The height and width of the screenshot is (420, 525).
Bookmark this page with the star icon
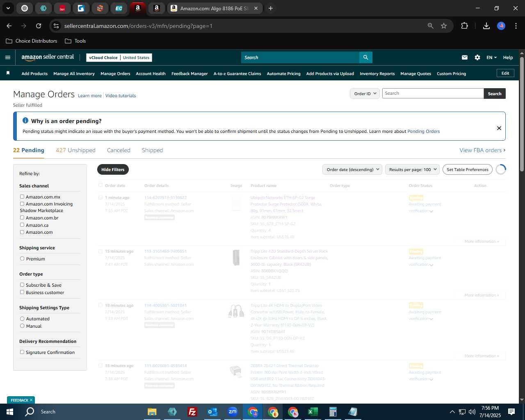click(x=444, y=26)
